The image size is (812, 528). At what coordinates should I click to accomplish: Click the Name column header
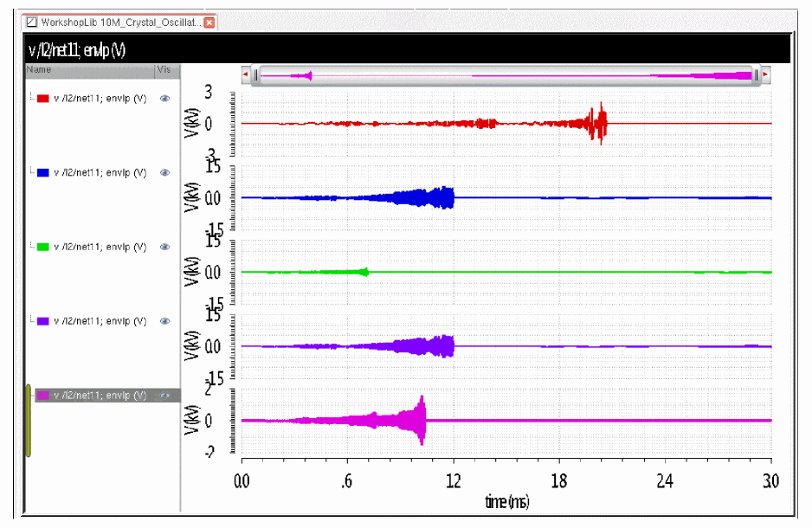(x=89, y=71)
